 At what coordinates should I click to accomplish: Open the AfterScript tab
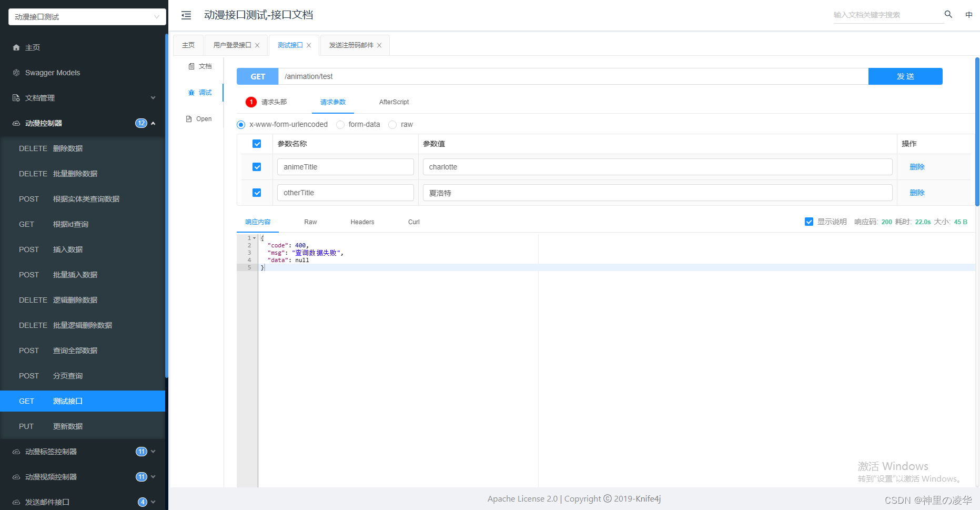click(394, 102)
